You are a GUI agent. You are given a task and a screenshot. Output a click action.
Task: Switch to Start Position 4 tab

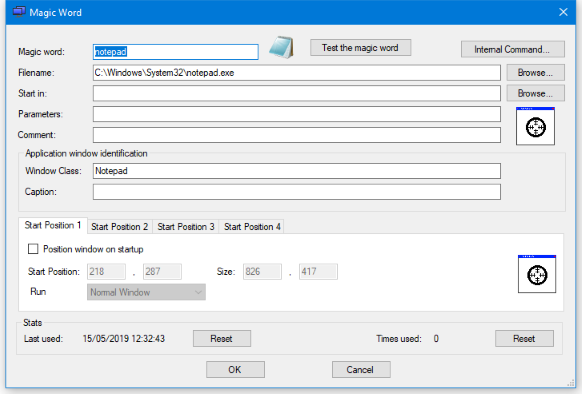point(252,227)
